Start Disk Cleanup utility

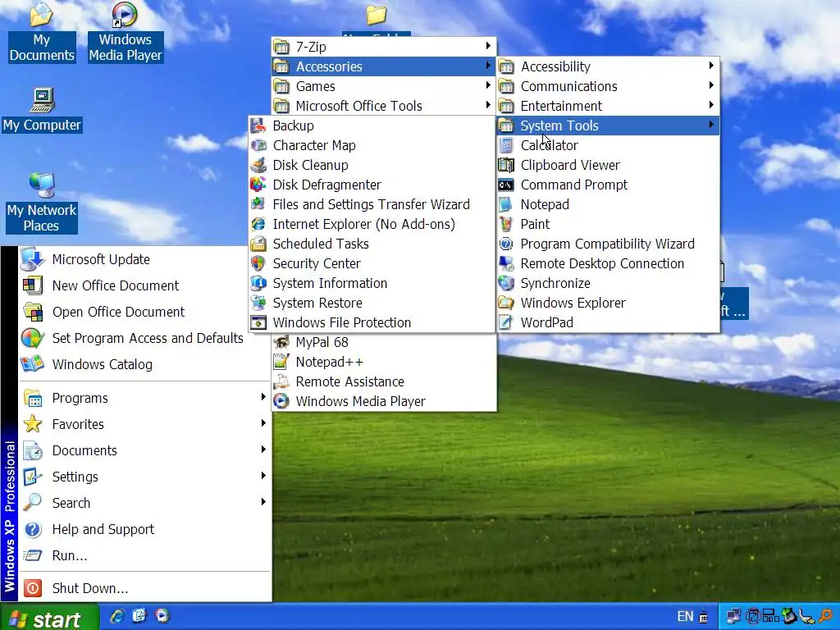tap(372, 165)
